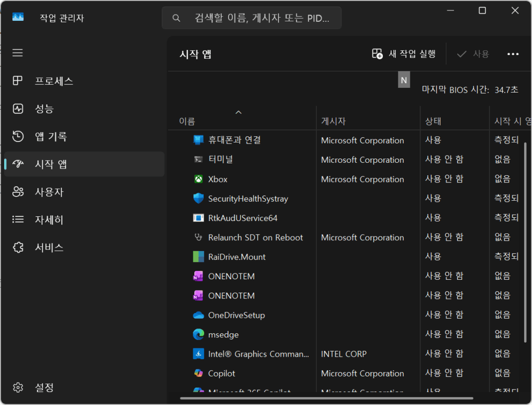
Task: Select the Xbox app icon
Action: [x=198, y=179]
